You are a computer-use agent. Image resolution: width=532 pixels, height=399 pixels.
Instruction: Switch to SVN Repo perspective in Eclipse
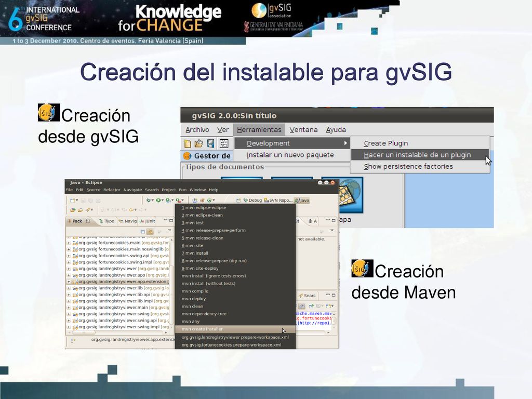point(278,201)
